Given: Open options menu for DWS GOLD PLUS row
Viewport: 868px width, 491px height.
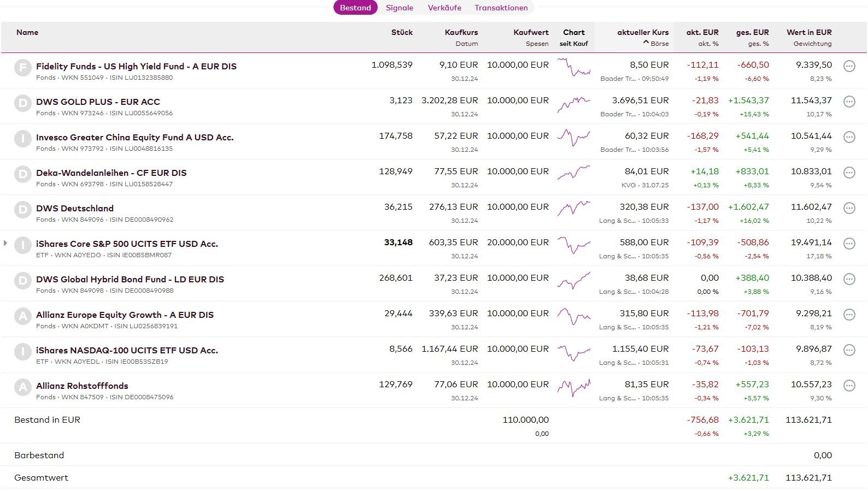Looking at the screenshot, I should 849,102.
